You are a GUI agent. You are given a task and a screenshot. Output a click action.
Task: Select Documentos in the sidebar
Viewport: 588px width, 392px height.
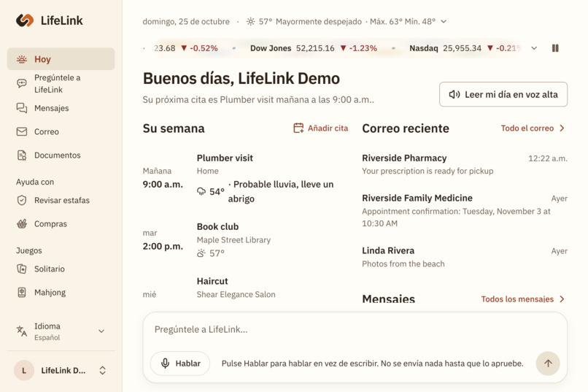coord(61,155)
